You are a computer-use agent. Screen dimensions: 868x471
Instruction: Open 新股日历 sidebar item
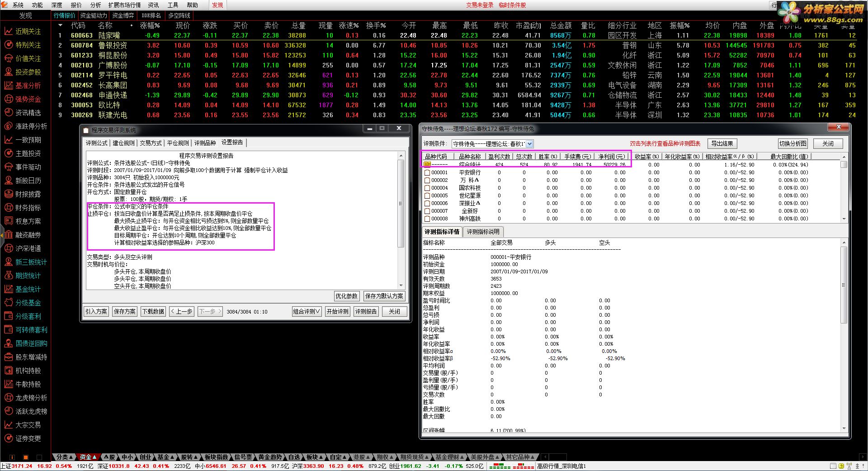coord(23,181)
